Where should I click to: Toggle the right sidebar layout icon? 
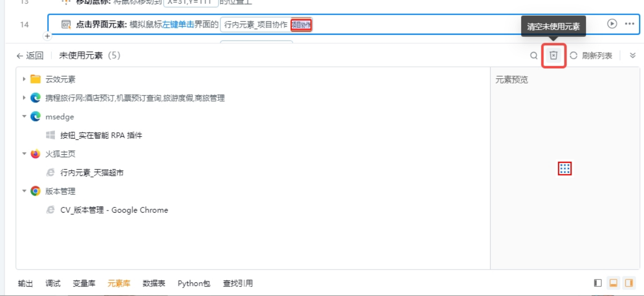tap(629, 283)
